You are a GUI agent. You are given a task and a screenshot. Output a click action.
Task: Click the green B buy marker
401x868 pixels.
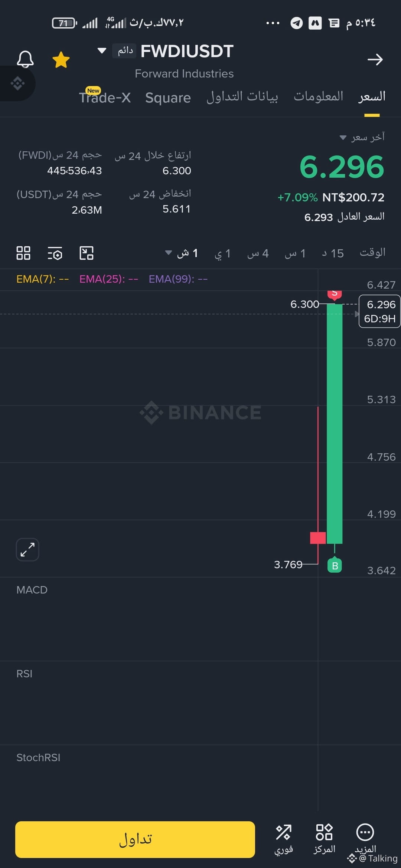pyautogui.click(x=335, y=565)
